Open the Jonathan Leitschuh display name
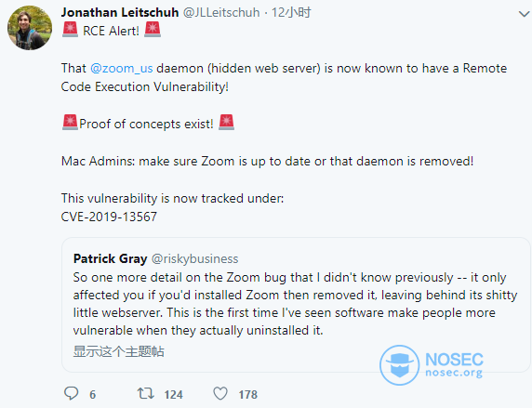Screen dimensions: 532x408 pyautogui.click(x=120, y=12)
